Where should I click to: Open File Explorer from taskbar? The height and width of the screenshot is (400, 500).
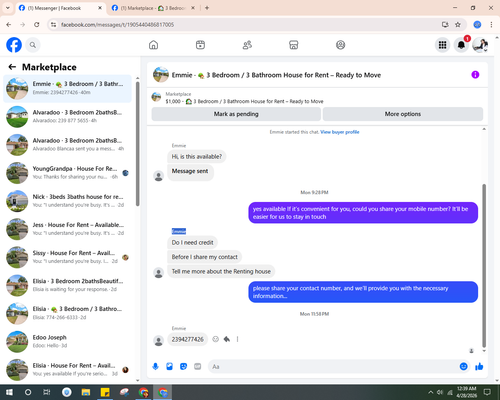tap(86, 392)
